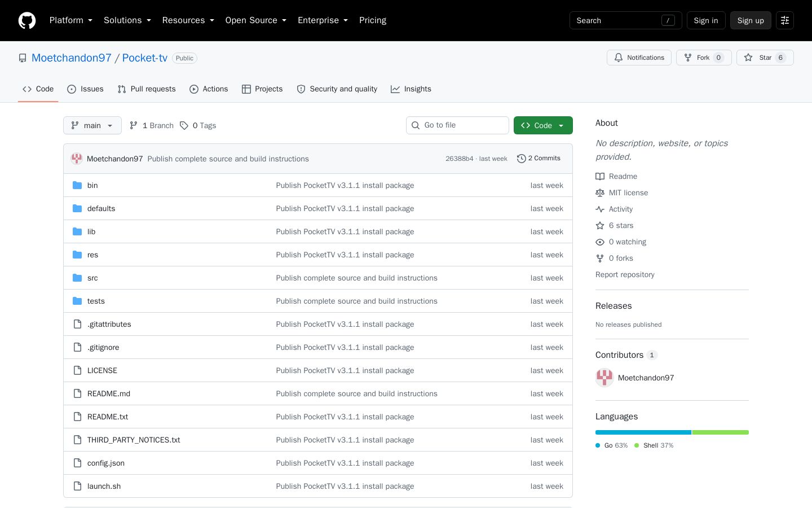Select the .gitattributes file icon
The image size is (812, 508).
tap(77, 324)
